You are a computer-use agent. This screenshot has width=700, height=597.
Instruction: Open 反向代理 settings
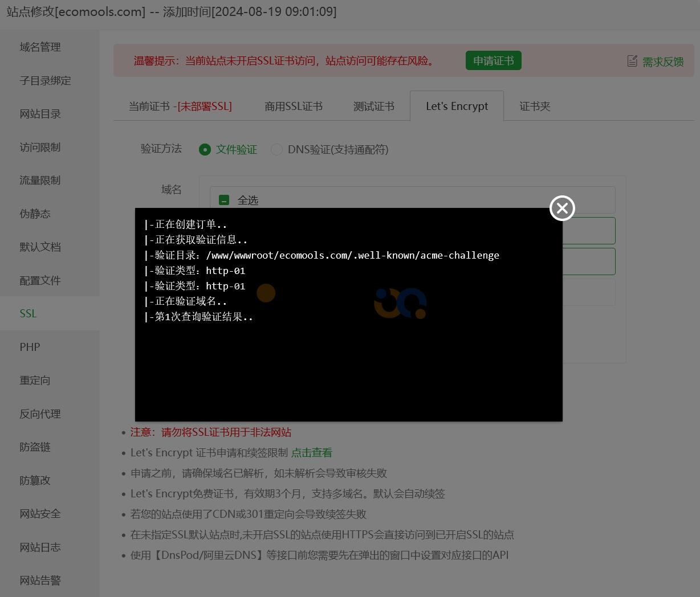(x=40, y=414)
